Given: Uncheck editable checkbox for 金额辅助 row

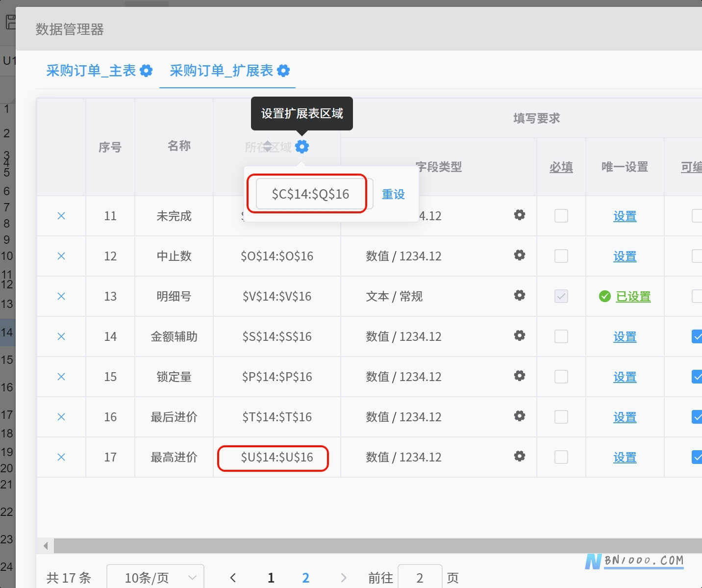Looking at the screenshot, I should [697, 336].
